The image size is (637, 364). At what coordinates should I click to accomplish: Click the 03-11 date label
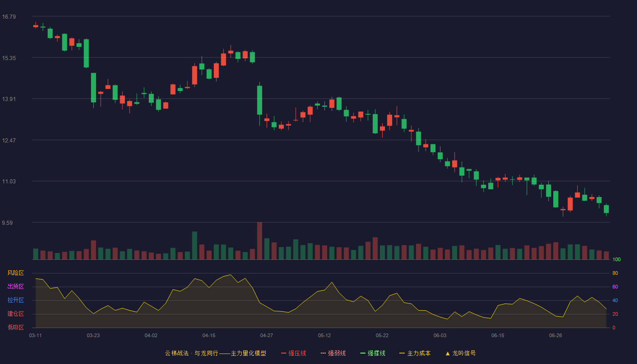(35, 335)
